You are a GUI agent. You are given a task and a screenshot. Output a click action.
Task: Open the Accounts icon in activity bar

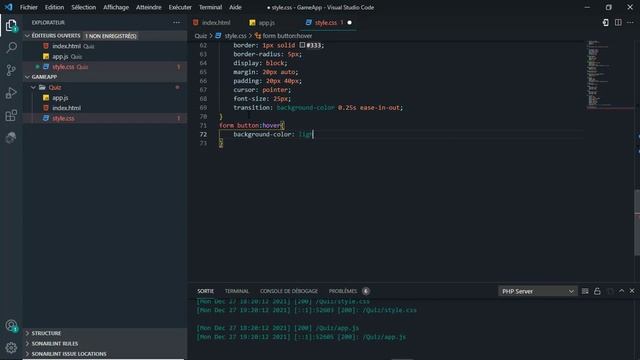click(11, 326)
